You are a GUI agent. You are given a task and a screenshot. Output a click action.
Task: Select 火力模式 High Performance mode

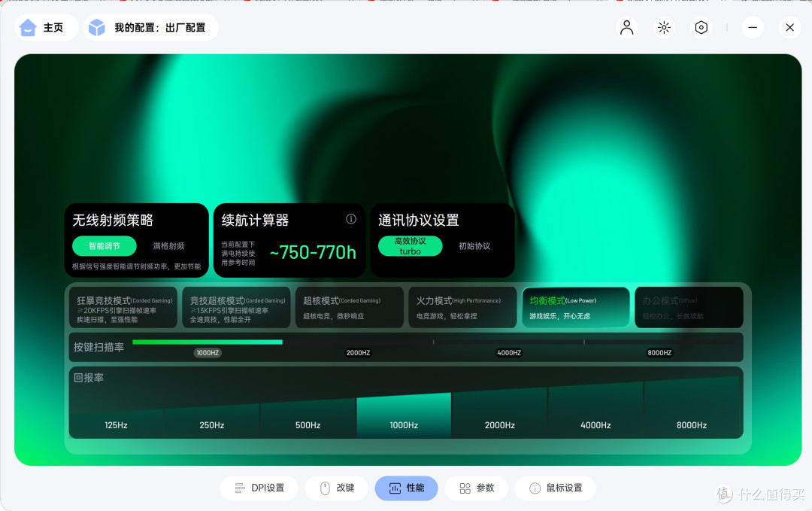[x=462, y=308]
